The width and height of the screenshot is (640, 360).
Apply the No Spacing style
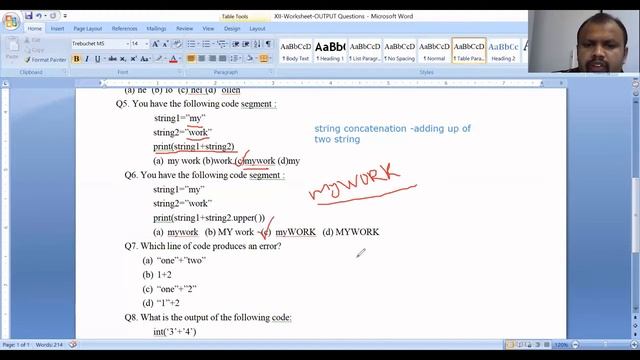399,51
